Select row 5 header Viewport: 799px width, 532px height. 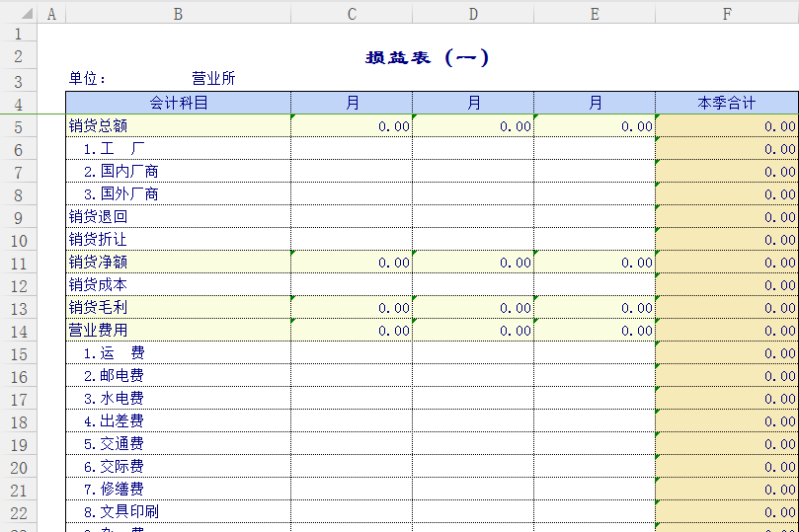point(18,126)
